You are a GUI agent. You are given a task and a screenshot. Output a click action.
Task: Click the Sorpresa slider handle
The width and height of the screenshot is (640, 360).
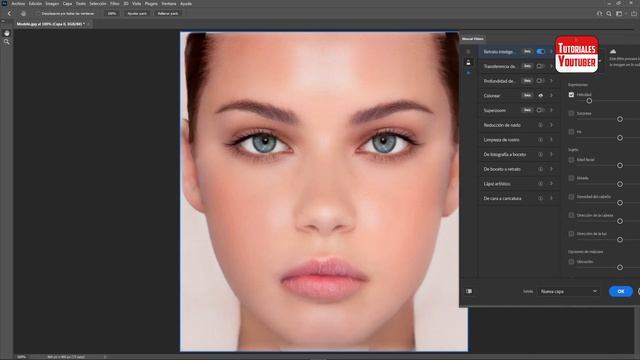click(x=620, y=119)
